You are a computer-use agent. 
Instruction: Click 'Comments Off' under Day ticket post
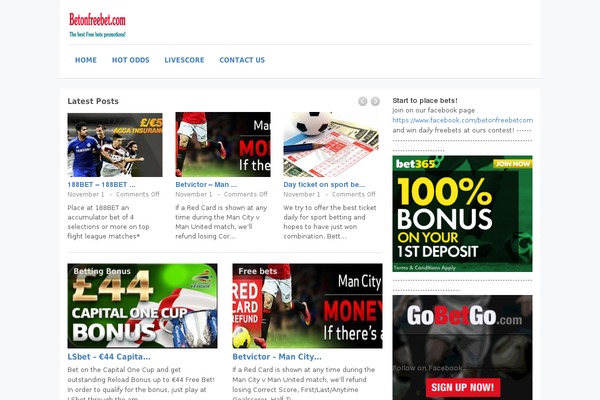[x=354, y=194]
